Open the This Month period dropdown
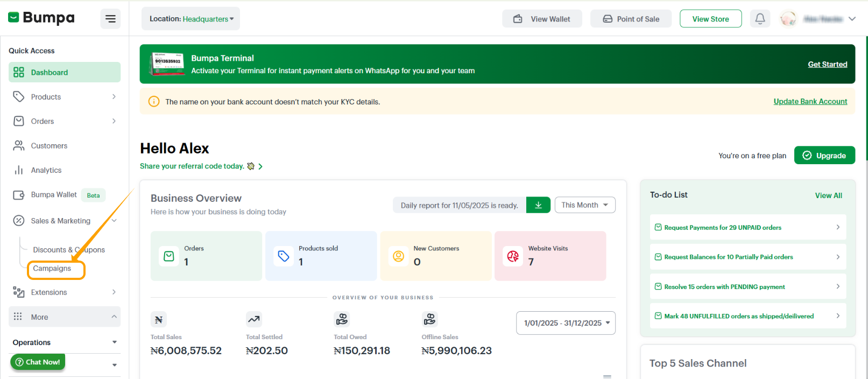Viewport: 868px width, 379px height. [x=585, y=205]
